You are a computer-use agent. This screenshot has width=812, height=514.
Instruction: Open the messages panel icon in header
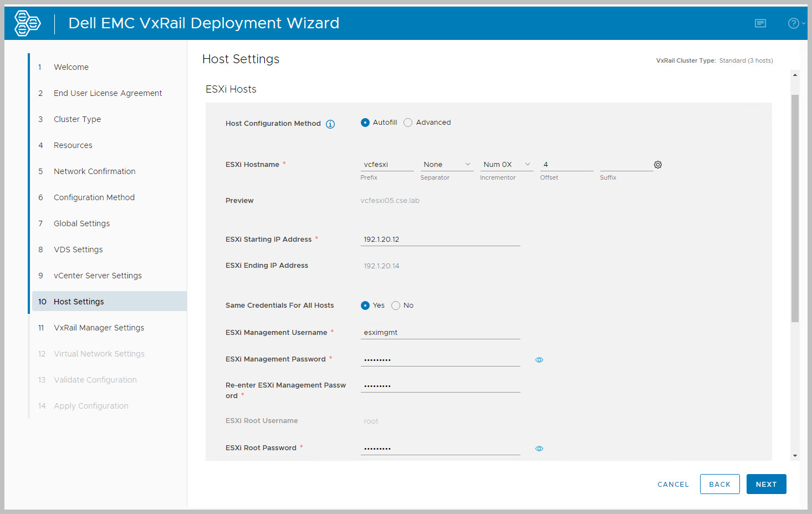click(x=760, y=23)
